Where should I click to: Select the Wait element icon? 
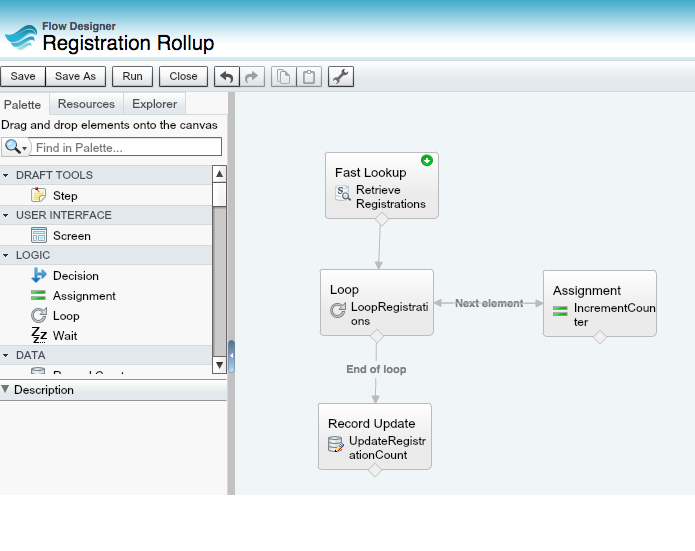coord(39,335)
